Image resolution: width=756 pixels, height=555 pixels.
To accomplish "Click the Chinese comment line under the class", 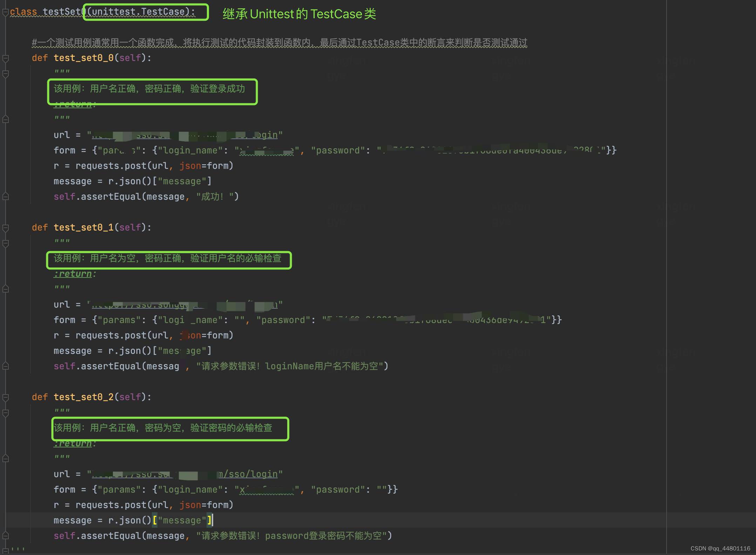I will pos(279,43).
